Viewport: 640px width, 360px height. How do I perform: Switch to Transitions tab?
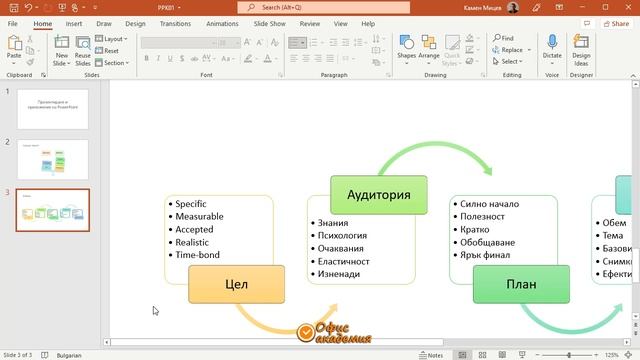pos(176,24)
